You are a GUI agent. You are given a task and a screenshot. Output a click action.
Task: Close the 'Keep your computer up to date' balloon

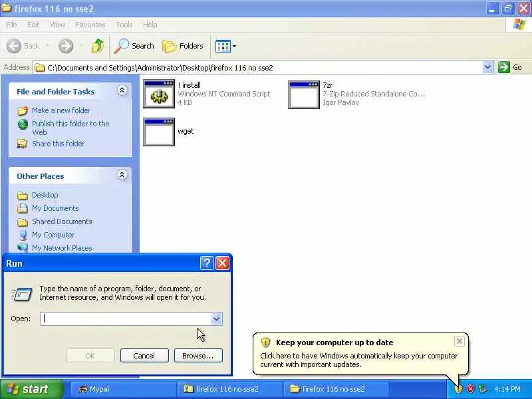click(x=459, y=341)
